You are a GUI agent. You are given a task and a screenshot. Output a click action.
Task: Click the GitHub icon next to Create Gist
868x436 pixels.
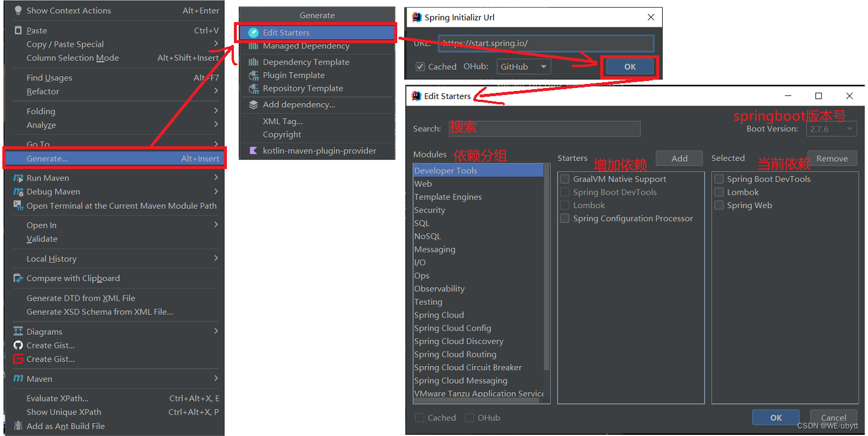point(18,345)
